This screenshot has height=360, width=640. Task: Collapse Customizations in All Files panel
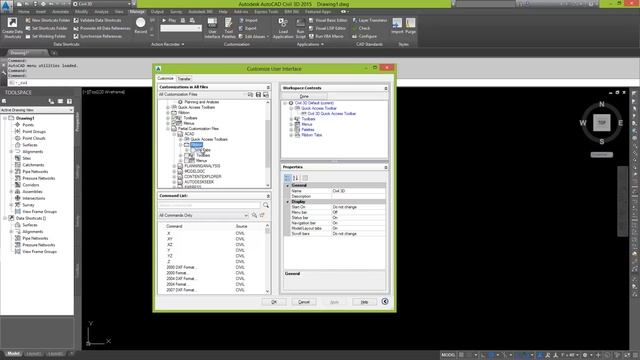pyautogui.click(x=268, y=87)
